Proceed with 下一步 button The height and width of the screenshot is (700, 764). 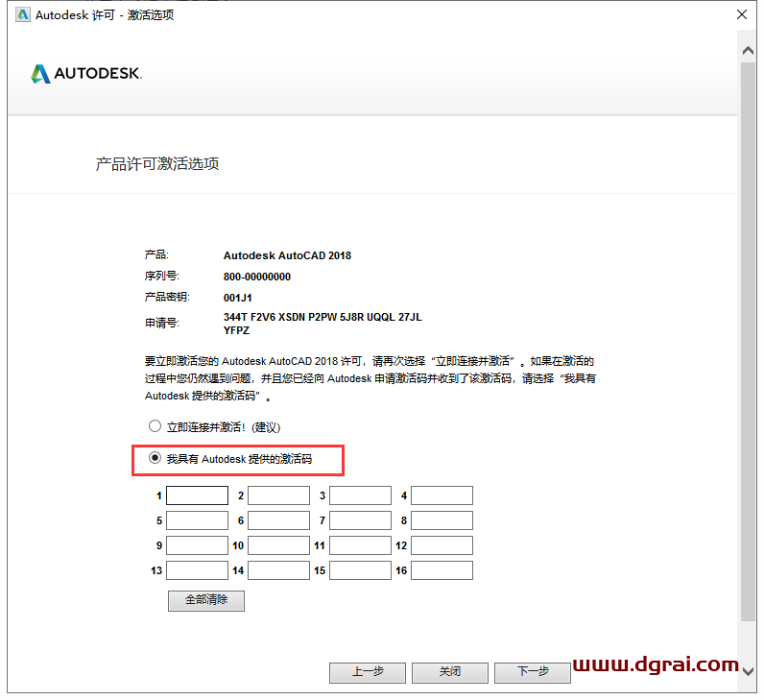[532, 673]
